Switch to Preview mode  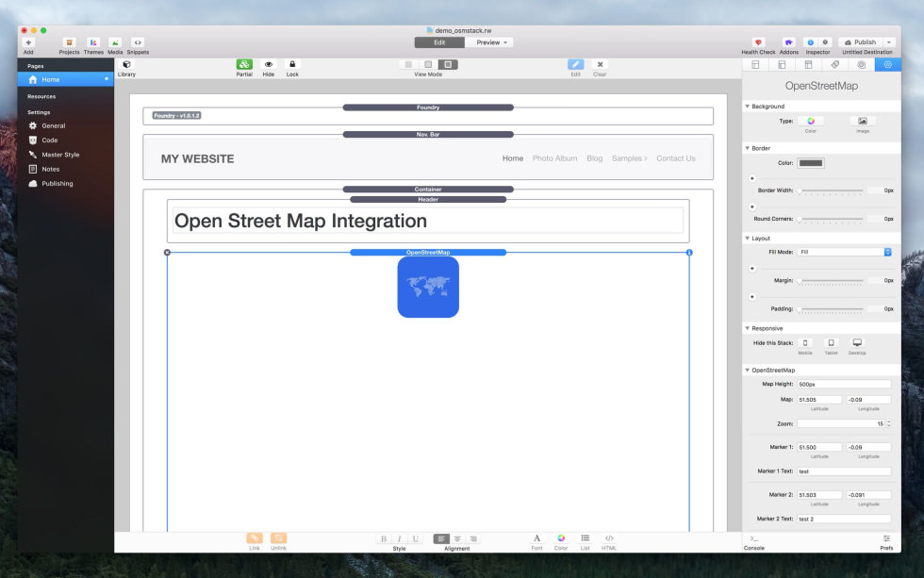489,42
